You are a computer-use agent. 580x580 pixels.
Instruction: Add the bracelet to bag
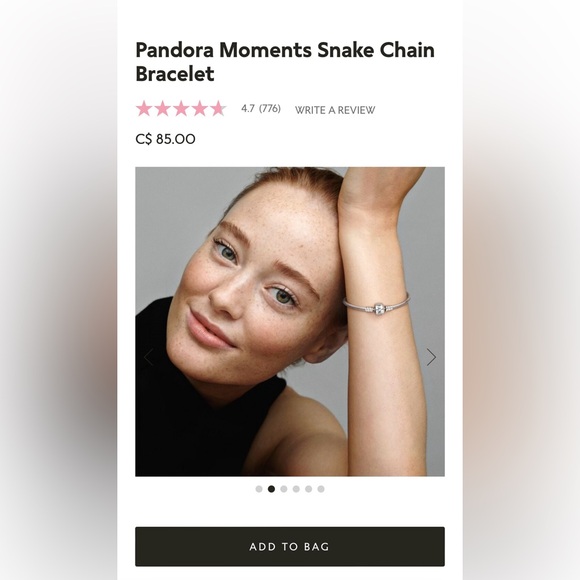coord(290,546)
